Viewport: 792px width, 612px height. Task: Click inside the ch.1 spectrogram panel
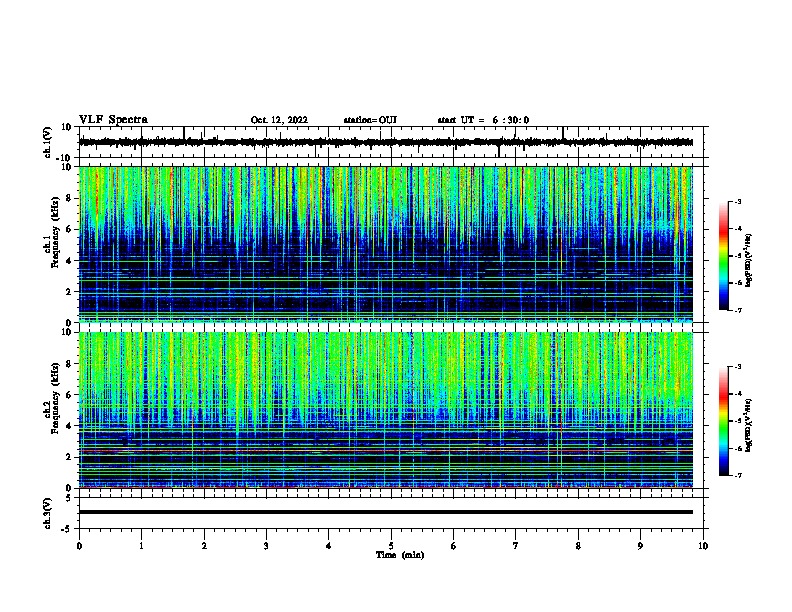point(385,244)
